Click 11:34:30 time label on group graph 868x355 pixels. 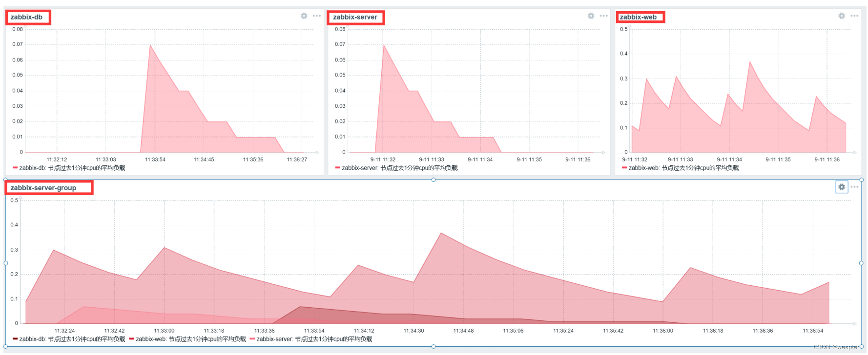[413, 331]
